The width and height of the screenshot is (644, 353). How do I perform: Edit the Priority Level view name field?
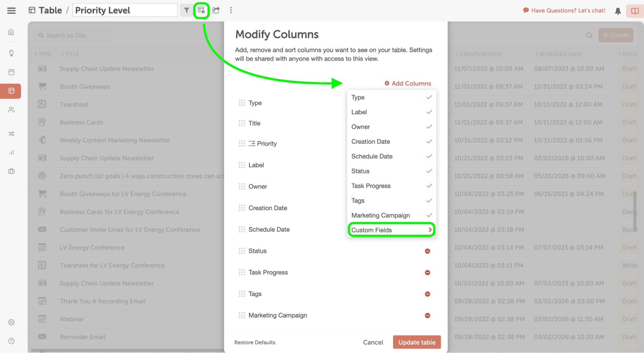click(x=125, y=10)
